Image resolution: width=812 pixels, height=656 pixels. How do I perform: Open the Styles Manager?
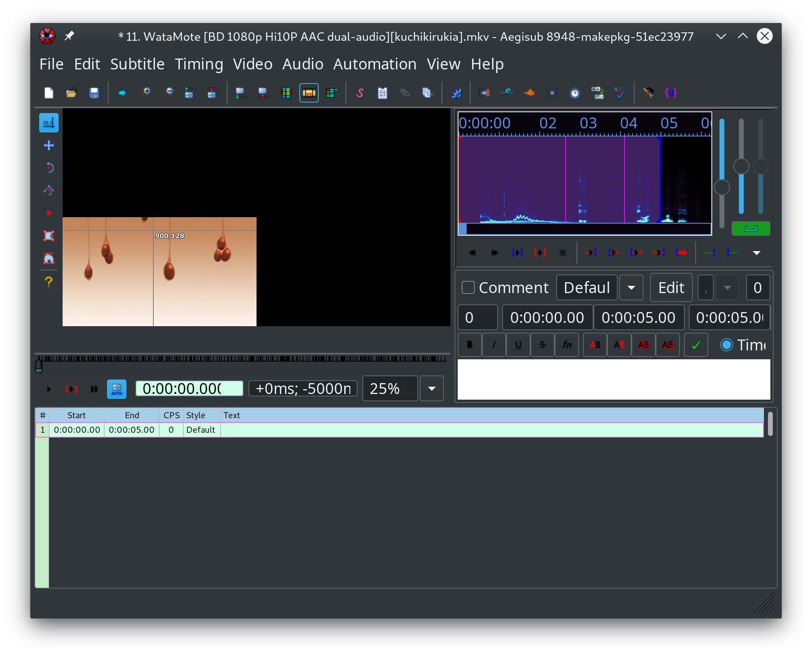[361, 93]
